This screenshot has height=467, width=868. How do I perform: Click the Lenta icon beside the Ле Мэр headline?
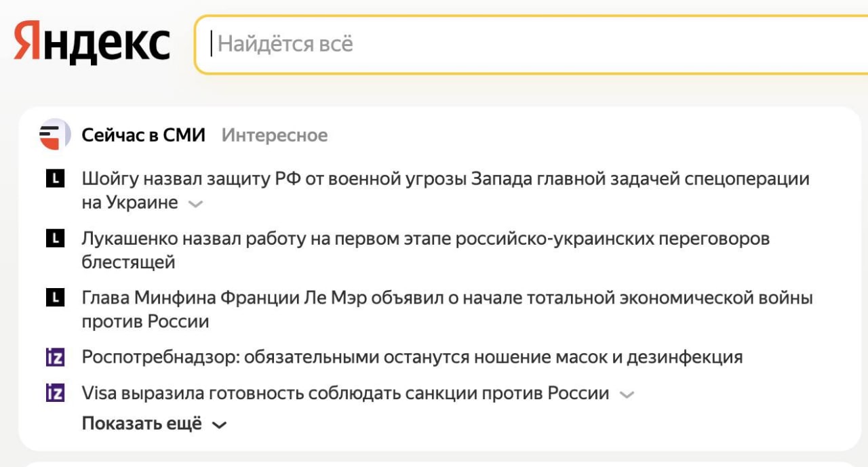coord(54,298)
